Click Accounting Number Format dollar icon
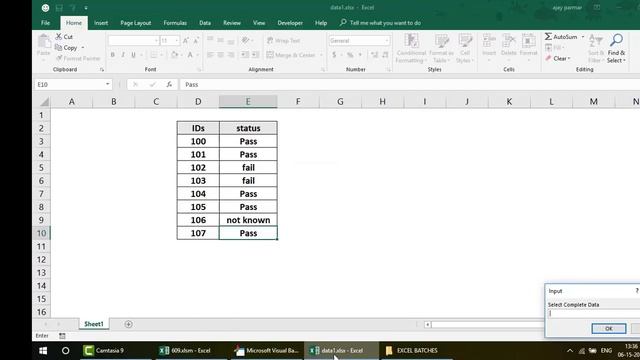 [x=334, y=55]
